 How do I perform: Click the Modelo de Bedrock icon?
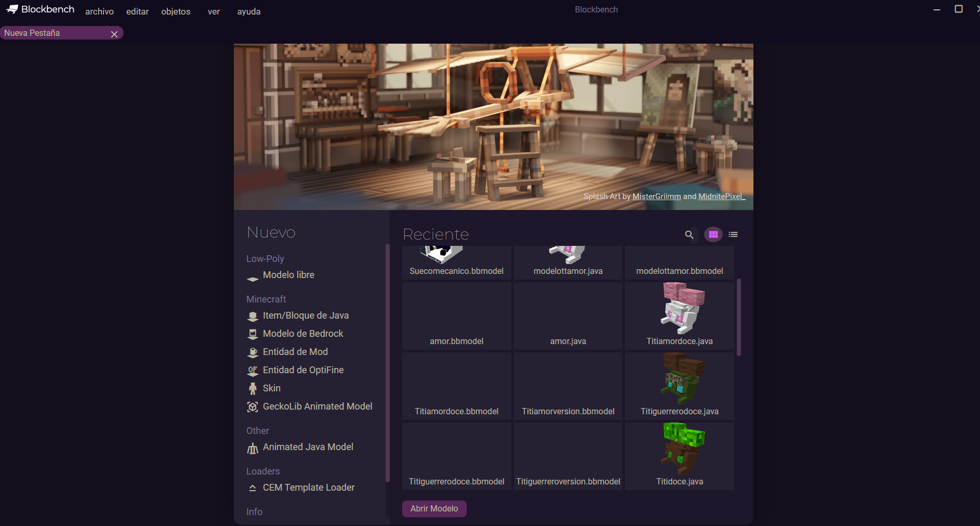click(x=253, y=334)
